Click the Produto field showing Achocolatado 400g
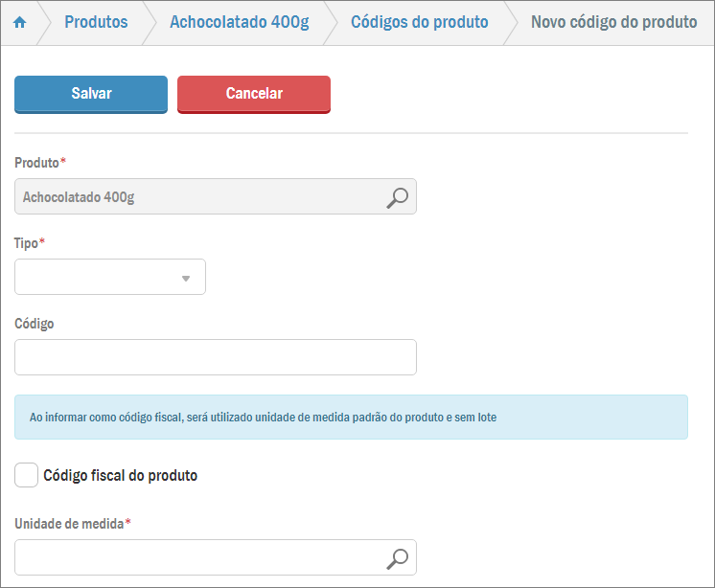 pyautogui.click(x=196, y=197)
